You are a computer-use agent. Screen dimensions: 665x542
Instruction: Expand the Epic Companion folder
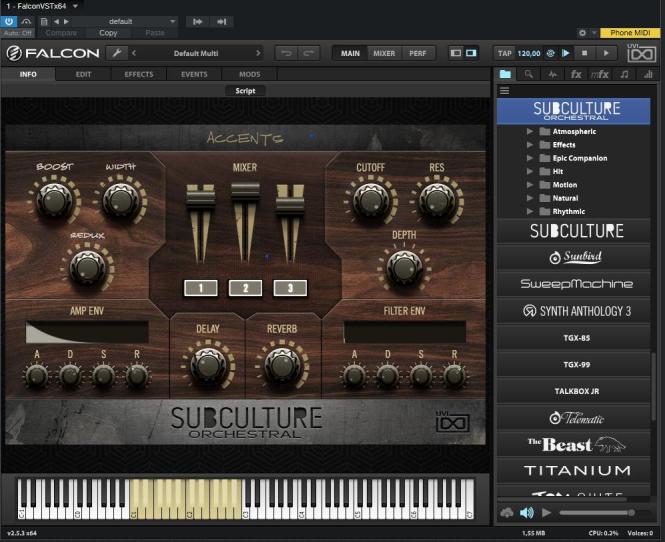point(530,158)
